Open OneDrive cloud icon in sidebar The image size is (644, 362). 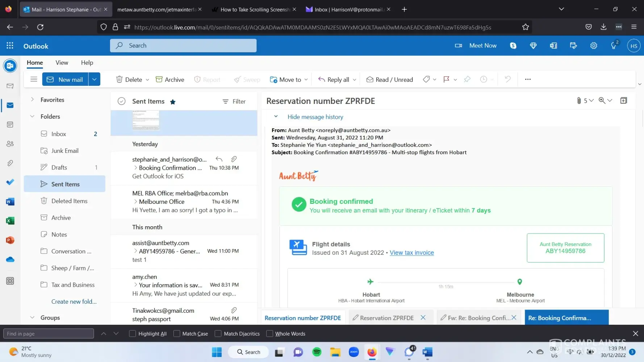(10, 260)
